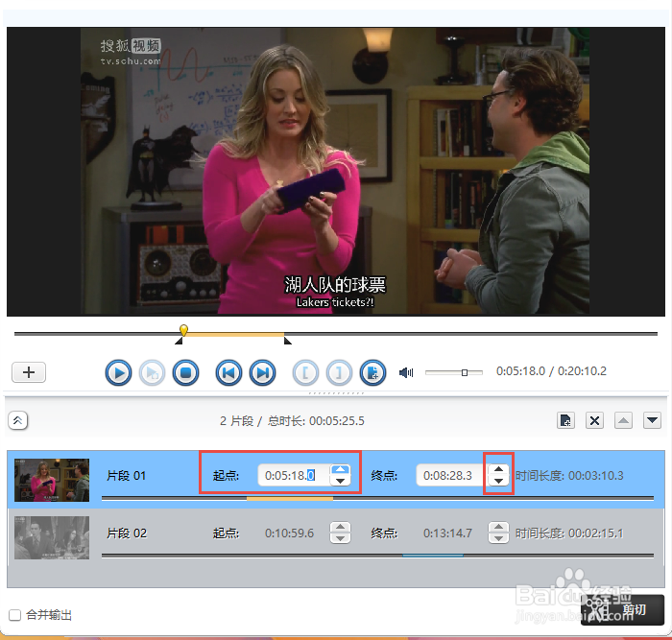Adjust the volume slider handle
This screenshot has width=672, height=640.
point(465,372)
